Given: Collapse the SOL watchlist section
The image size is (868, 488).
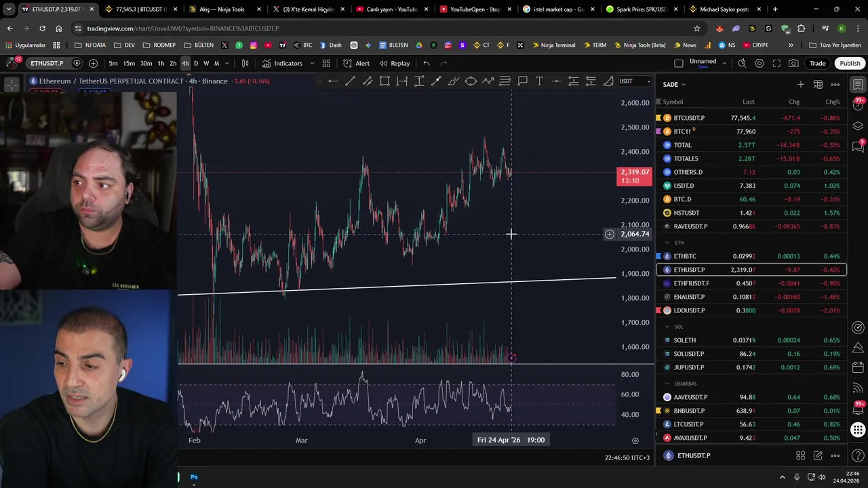Looking at the screenshot, I should (667, 327).
